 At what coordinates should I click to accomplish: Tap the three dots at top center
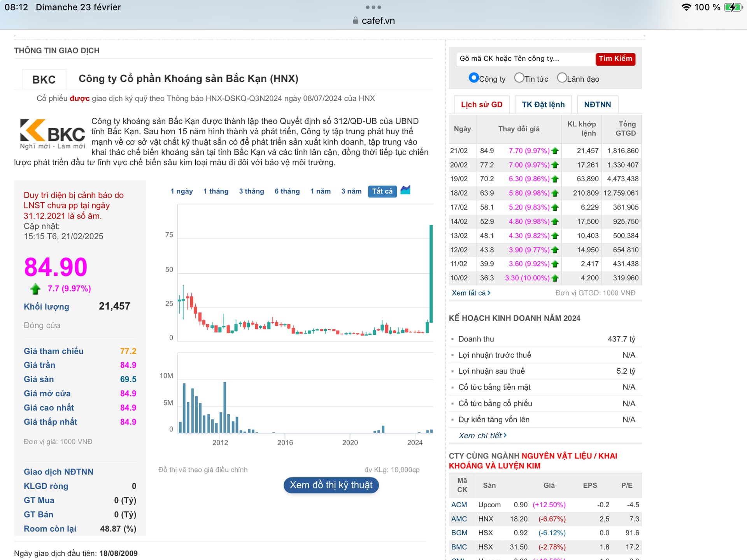[x=373, y=7]
